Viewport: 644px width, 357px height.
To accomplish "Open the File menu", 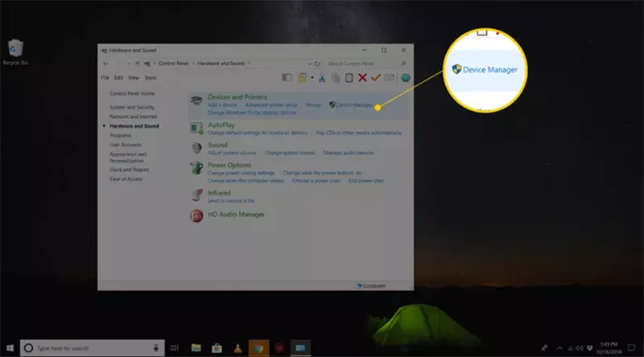I will 105,78.
